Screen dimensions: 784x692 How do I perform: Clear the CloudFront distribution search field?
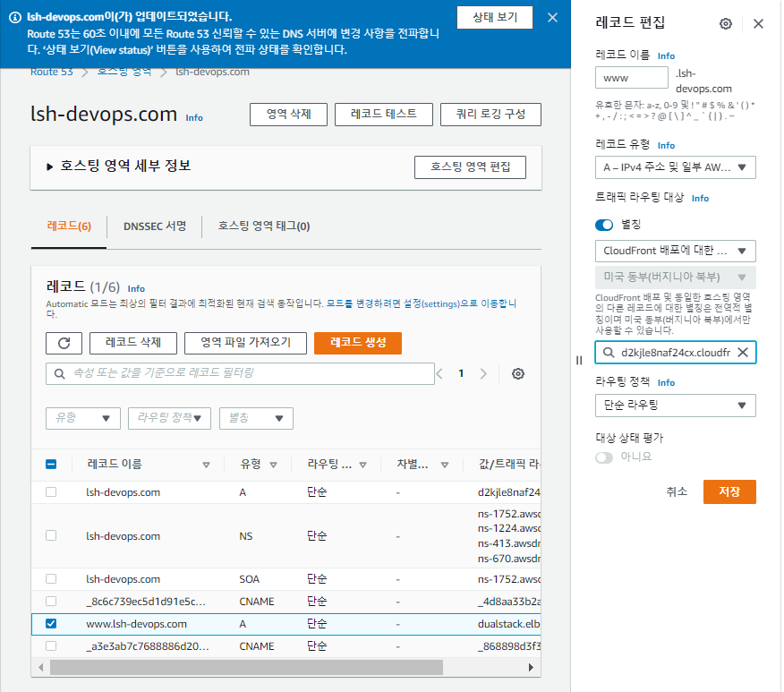pyautogui.click(x=743, y=353)
